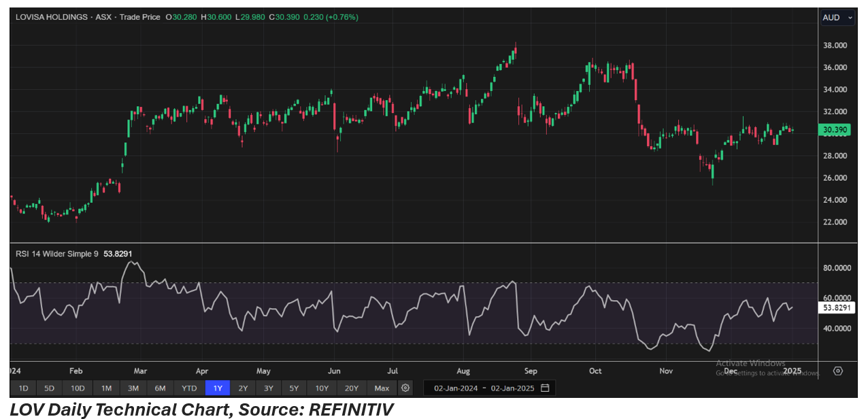868x419 pixels.
Task: Pick the 6M time range
Action: 160,388
